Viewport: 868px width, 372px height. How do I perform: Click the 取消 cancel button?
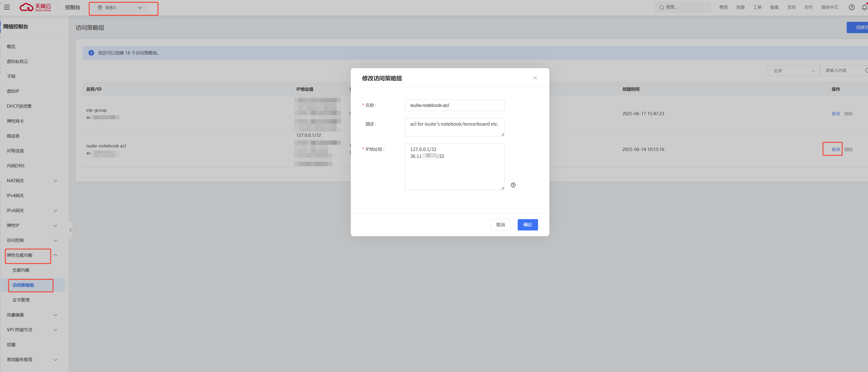coord(500,225)
